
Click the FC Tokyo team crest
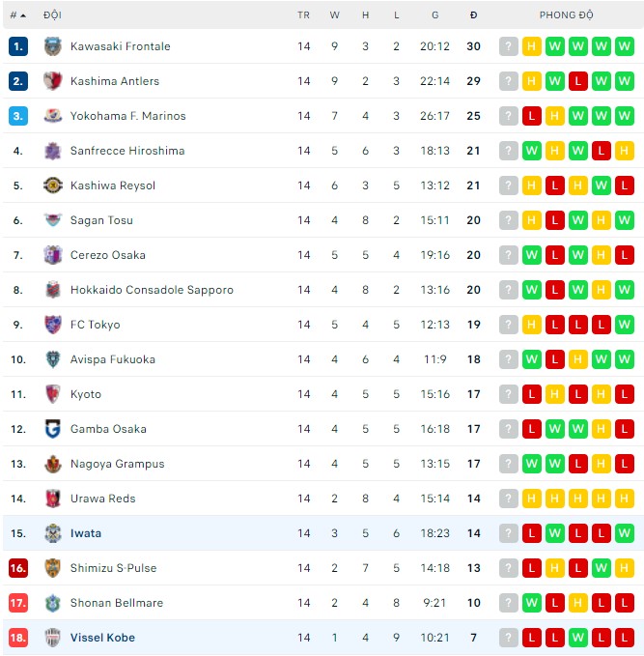point(53,325)
